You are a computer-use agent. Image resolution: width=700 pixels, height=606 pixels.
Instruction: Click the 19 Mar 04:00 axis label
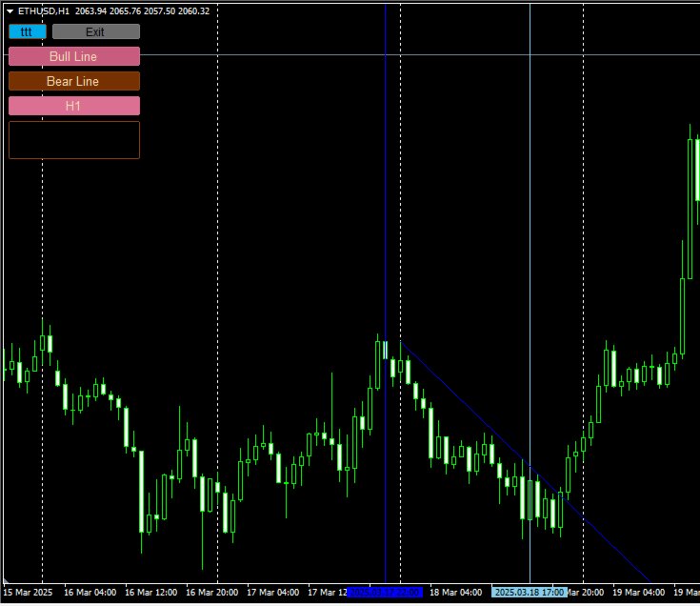(x=639, y=592)
